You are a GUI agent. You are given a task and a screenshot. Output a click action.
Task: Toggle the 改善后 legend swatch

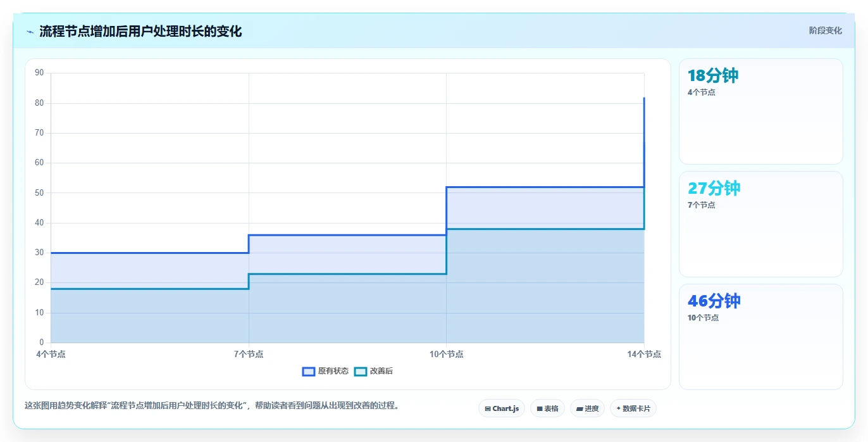pos(360,371)
